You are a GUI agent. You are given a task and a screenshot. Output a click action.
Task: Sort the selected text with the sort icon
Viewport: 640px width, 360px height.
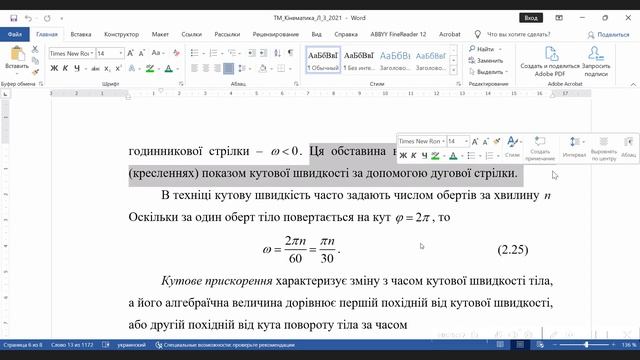point(278,53)
